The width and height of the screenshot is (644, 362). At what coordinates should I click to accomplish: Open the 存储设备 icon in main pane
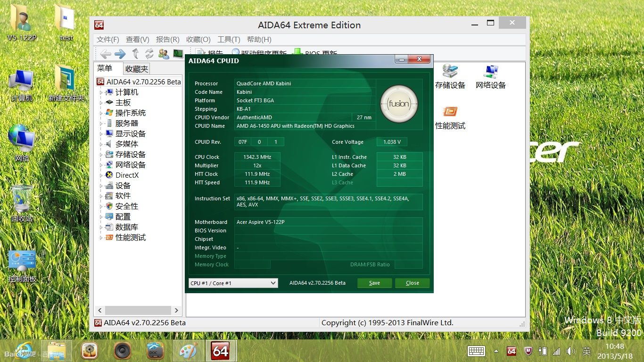coord(450,77)
